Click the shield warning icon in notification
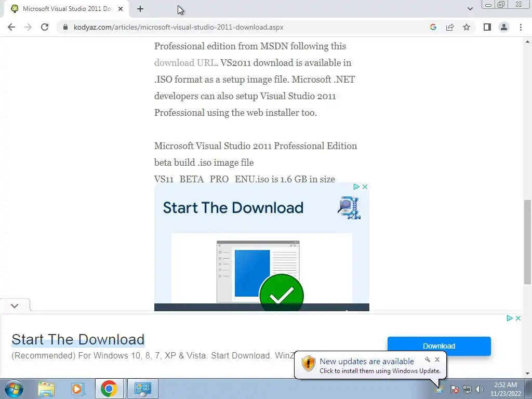Image resolution: width=532 pixels, height=399 pixels. pos(309,364)
